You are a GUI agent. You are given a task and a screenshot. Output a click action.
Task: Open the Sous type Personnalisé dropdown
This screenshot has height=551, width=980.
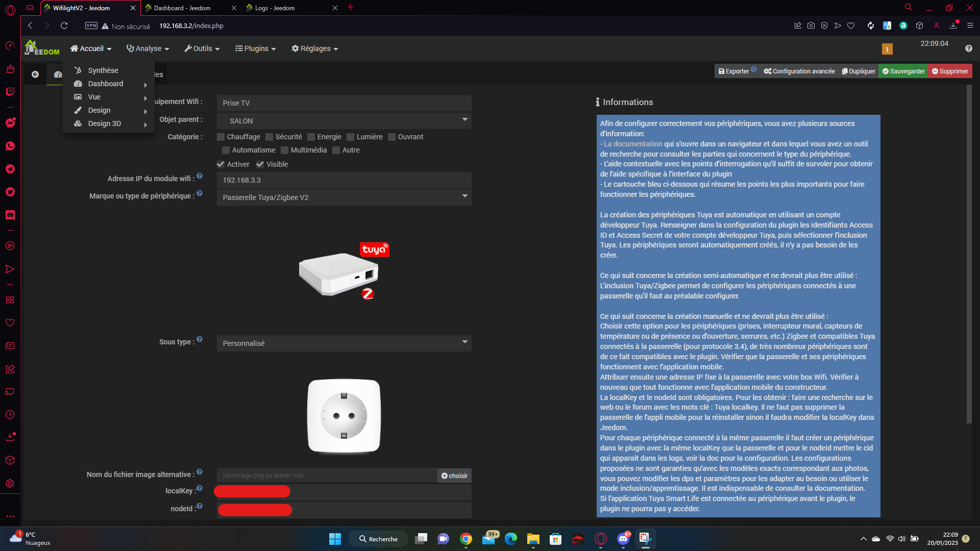pyautogui.click(x=344, y=343)
